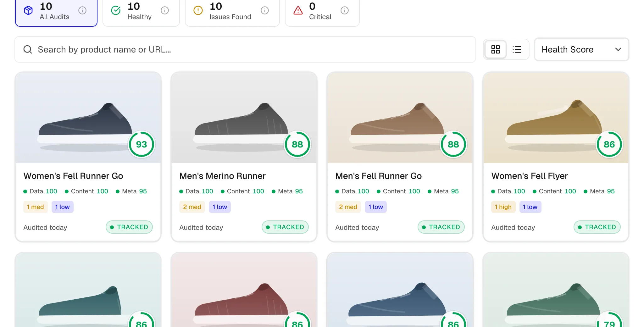Viewport: 644px width, 327px height.
Task: Switch to grid view
Action: pyautogui.click(x=496, y=49)
